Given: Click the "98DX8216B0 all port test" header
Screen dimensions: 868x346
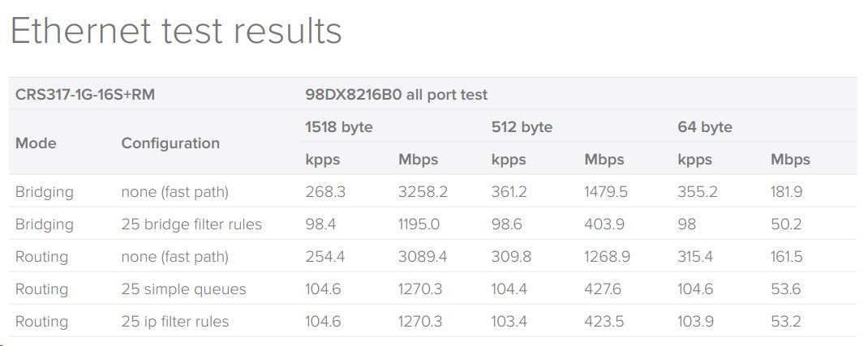Looking at the screenshot, I should [x=396, y=95].
